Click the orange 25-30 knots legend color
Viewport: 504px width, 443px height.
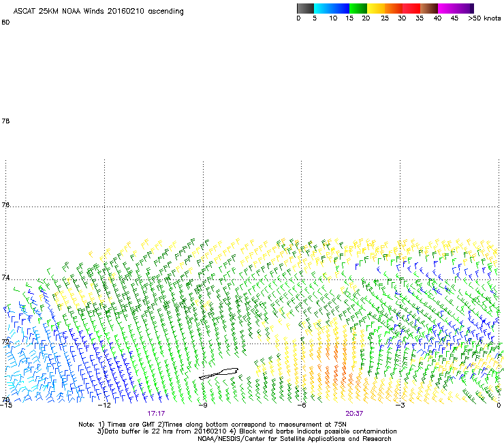pos(394,8)
